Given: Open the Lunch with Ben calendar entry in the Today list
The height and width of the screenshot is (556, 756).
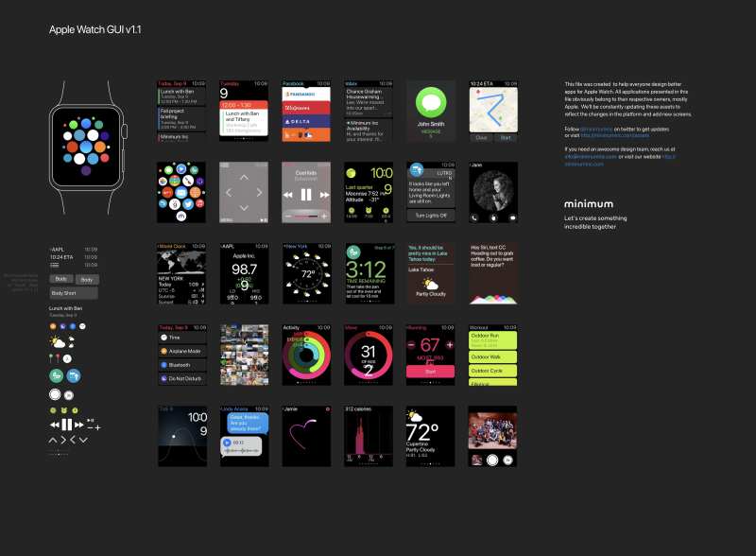Looking at the screenshot, I should click(181, 96).
